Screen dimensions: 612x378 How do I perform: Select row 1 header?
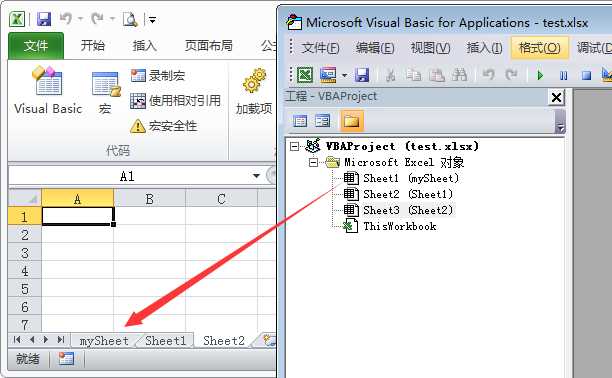[x=25, y=216]
